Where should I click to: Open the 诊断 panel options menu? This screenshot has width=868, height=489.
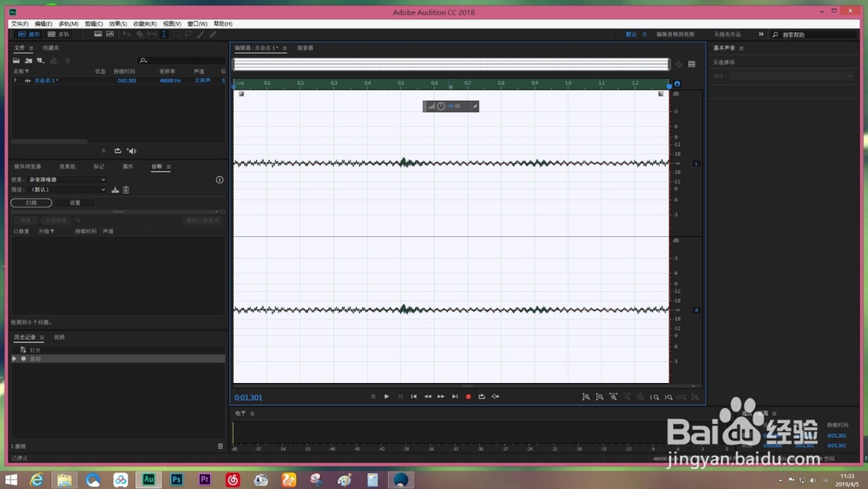coord(168,167)
